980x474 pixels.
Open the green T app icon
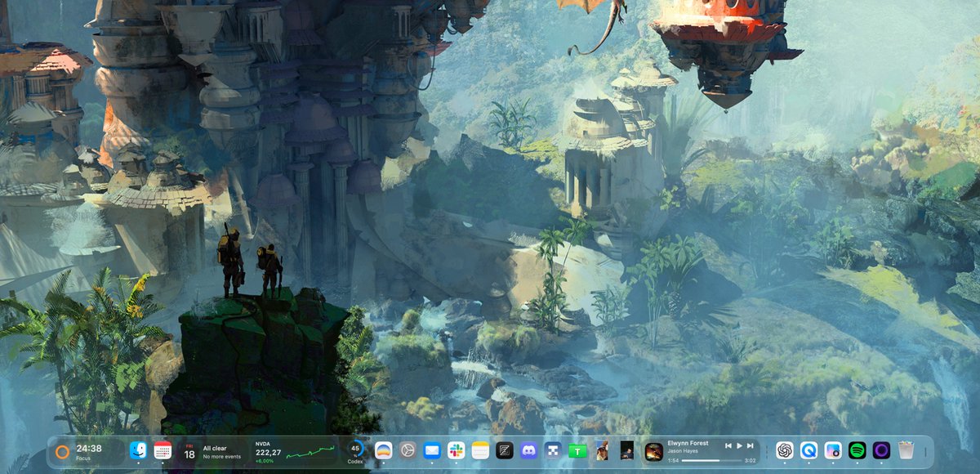click(x=577, y=450)
